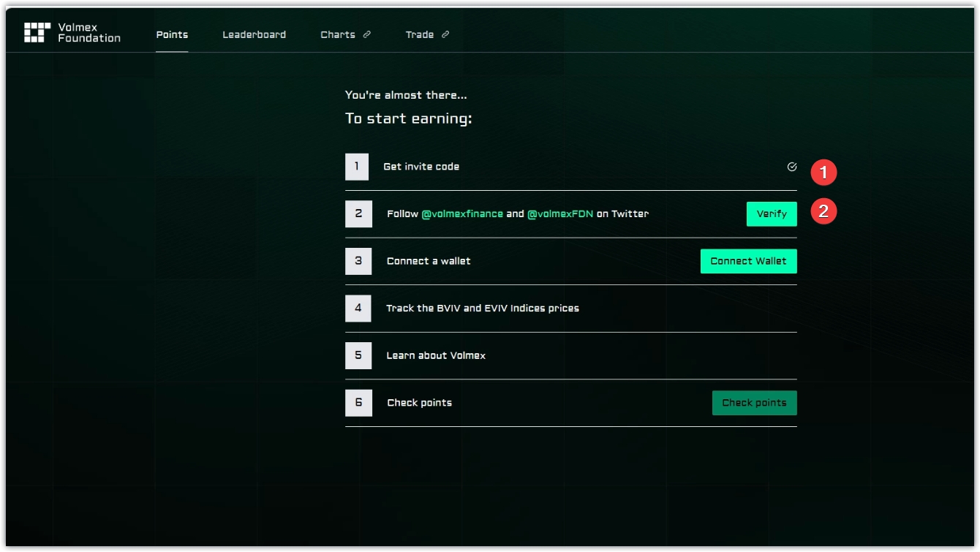The width and height of the screenshot is (980, 552).
Task: Click the checkmark icon on Get invite code
Action: 791,167
